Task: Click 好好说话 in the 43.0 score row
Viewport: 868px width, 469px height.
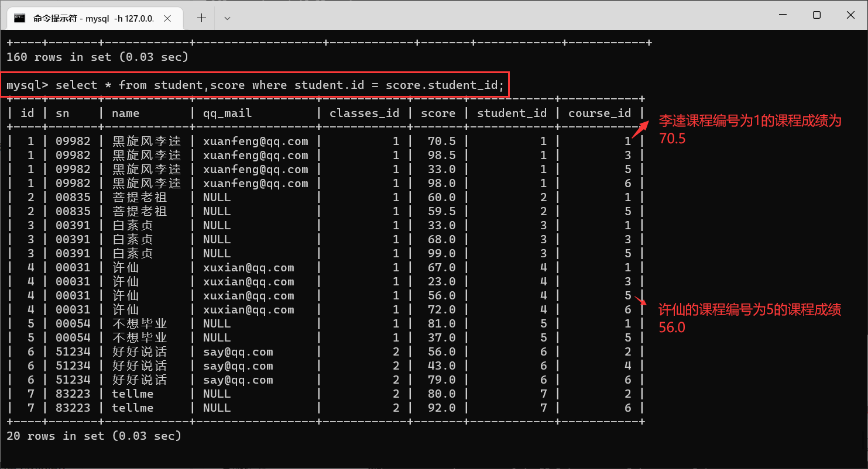Action: [139, 365]
